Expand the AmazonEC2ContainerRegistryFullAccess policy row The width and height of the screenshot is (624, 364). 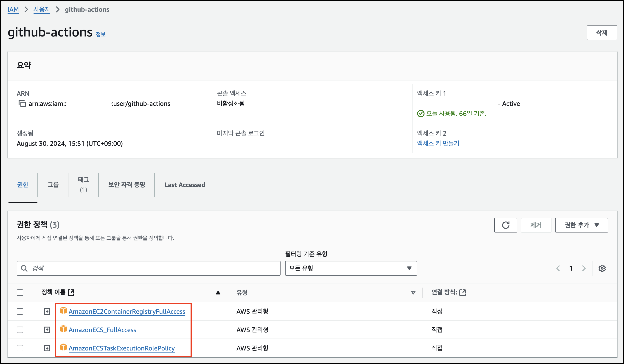click(x=47, y=311)
